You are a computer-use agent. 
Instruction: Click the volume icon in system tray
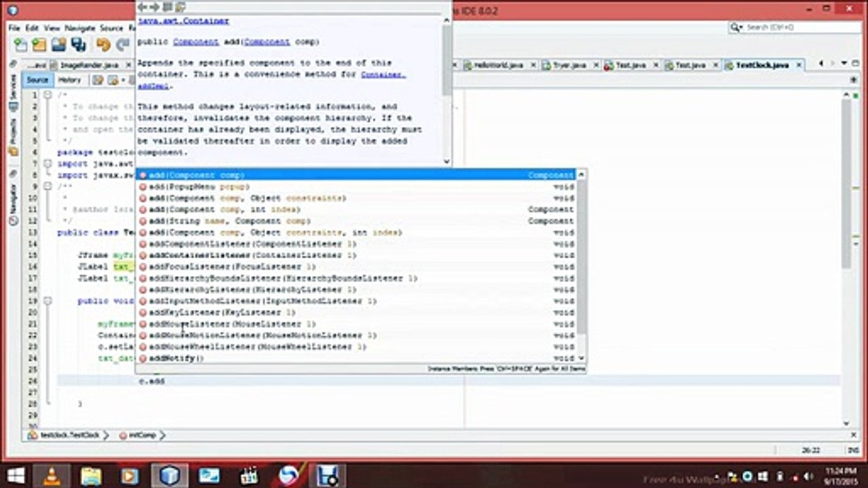pos(808,476)
